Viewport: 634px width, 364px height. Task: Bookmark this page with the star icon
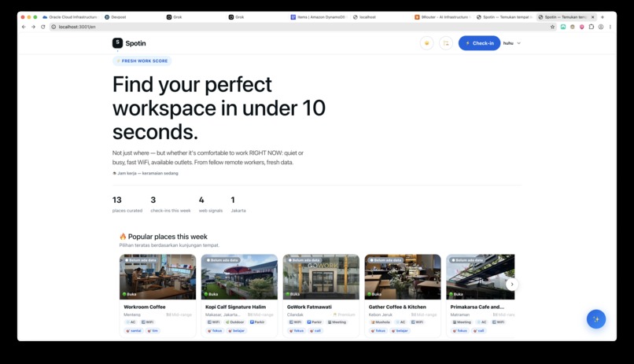point(552,27)
